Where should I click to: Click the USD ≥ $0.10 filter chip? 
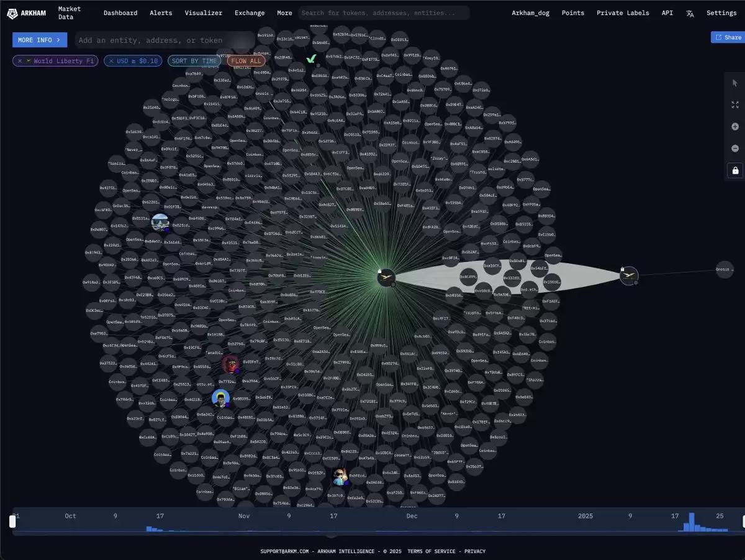132,61
